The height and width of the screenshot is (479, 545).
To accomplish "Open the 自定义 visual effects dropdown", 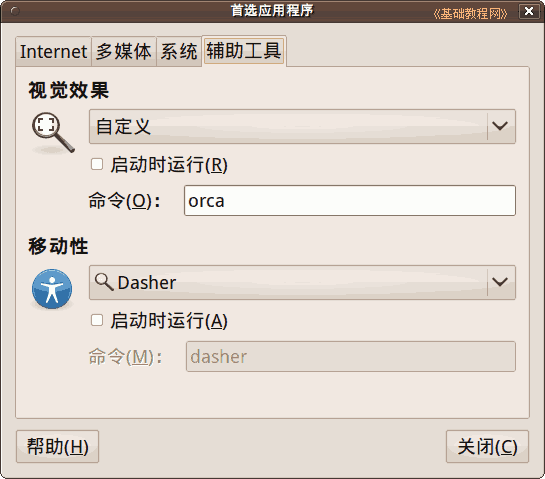I will click(302, 127).
